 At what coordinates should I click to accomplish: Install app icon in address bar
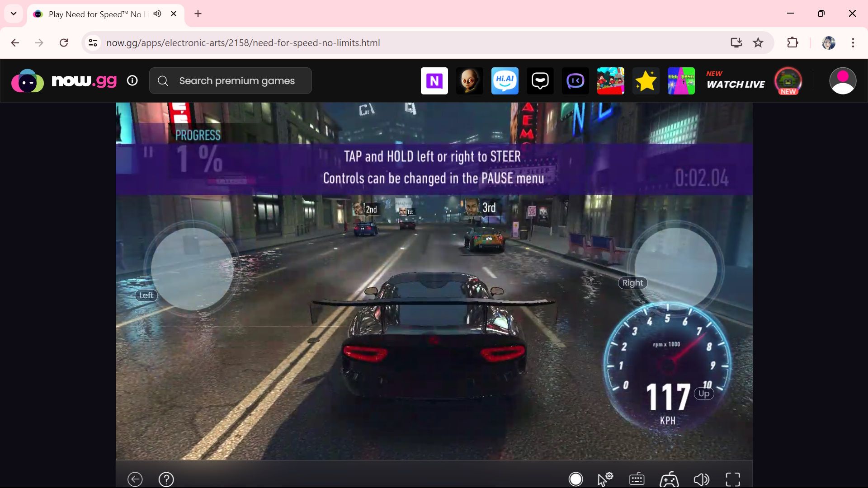[736, 42]
